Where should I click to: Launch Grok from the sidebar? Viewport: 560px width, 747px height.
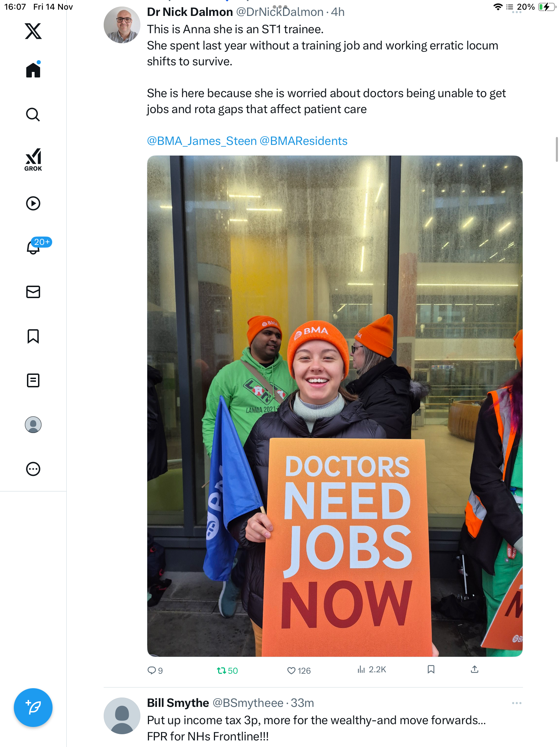click(33, 159)
